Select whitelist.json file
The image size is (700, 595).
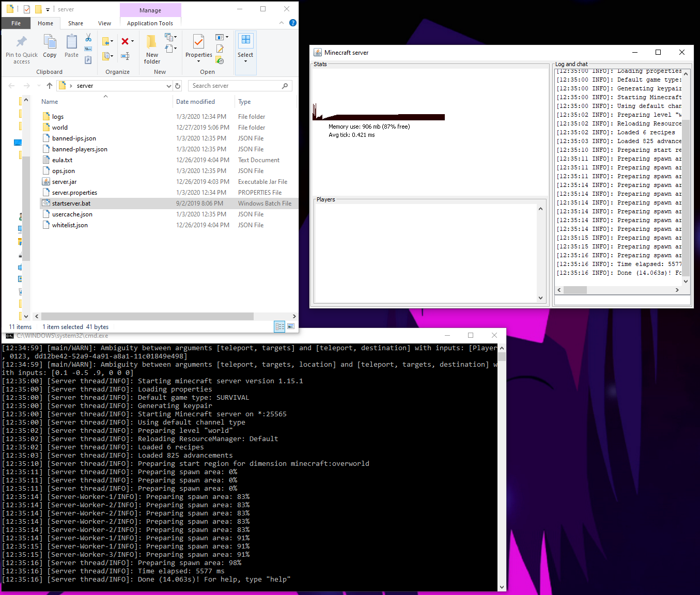169,225
